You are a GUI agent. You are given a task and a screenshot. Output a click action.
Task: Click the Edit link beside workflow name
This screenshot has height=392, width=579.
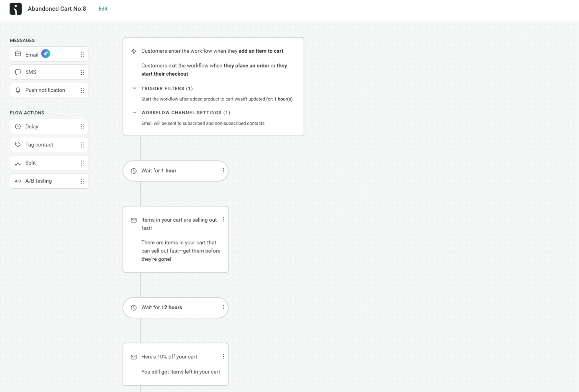(x=103, y=9)
